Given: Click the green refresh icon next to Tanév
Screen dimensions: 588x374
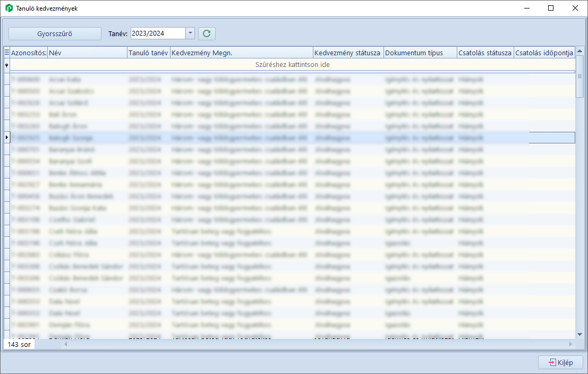Looking at the screenshot, I should (x=207, y=33).
